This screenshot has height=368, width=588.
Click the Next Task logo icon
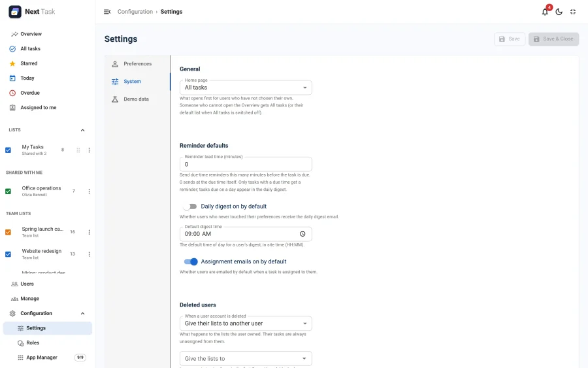click(x=15, y=12)
